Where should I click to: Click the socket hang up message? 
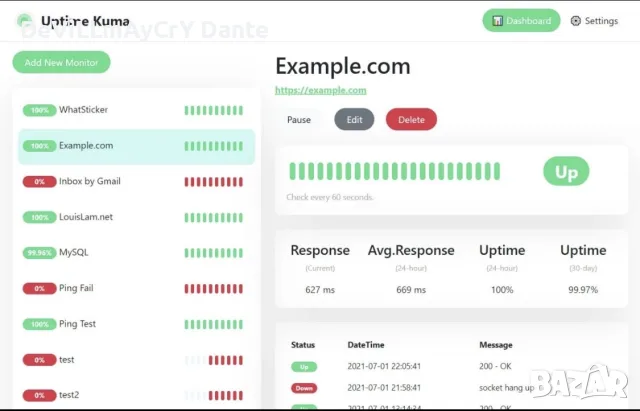pos(507,388)
